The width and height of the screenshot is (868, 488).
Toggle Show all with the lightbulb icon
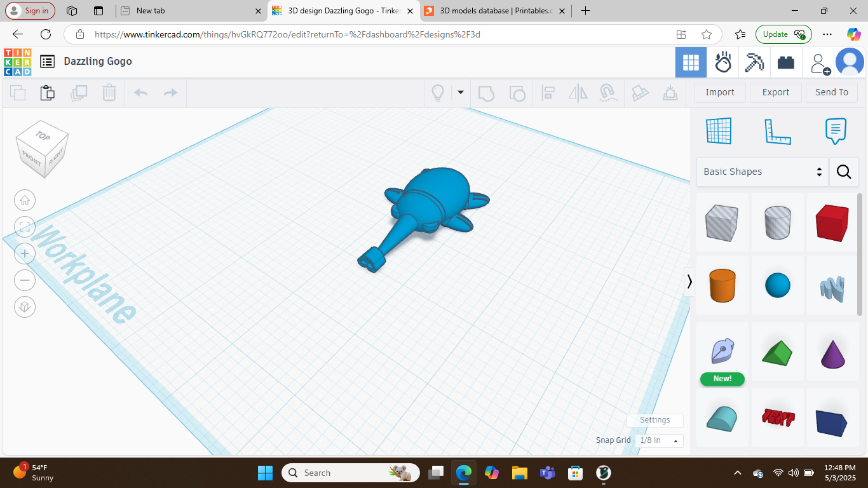tap(438, 93)
